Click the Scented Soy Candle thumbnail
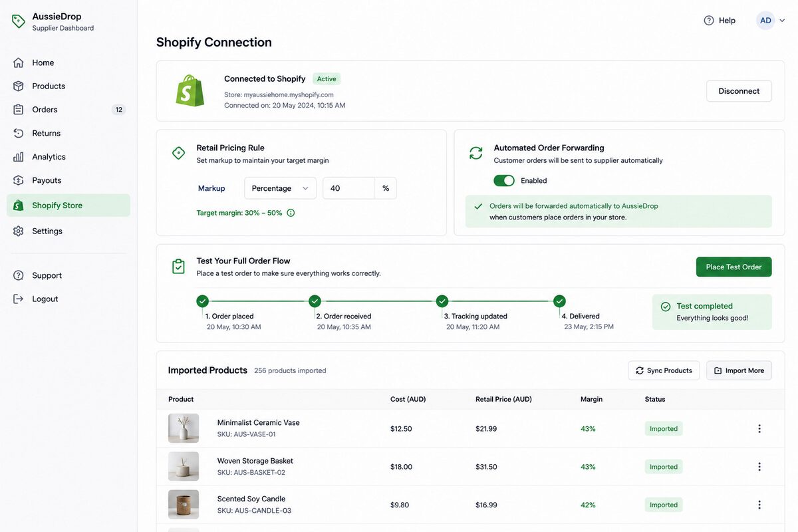The image size is (798, 532). [x=184, y=504]
